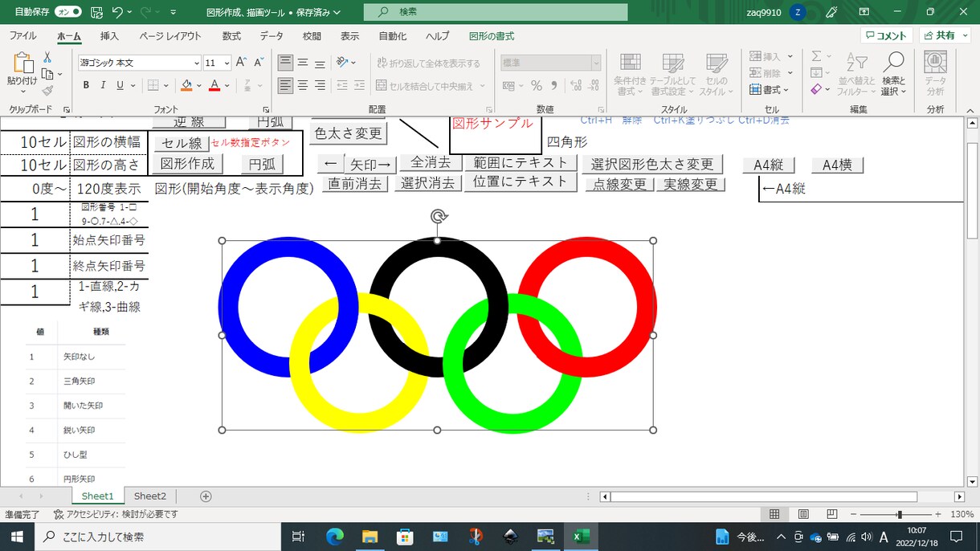Click the zoom slider handle

coord(900,514)
